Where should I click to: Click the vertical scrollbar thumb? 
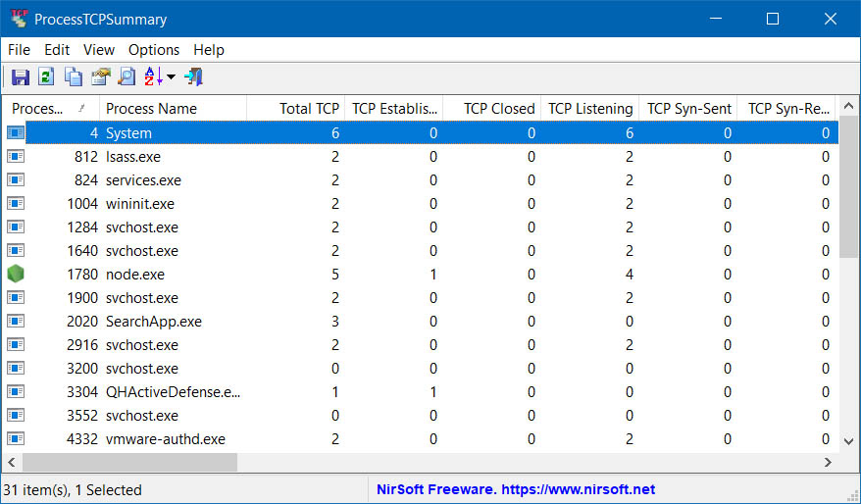click(x=849, y=186)
